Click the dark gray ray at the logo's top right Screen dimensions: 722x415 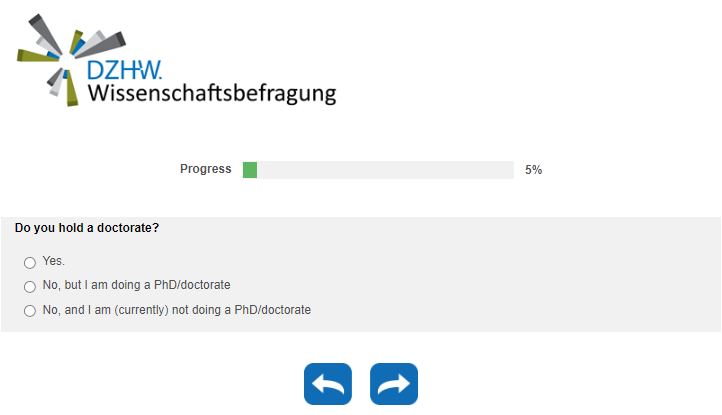tap(112, 39)
